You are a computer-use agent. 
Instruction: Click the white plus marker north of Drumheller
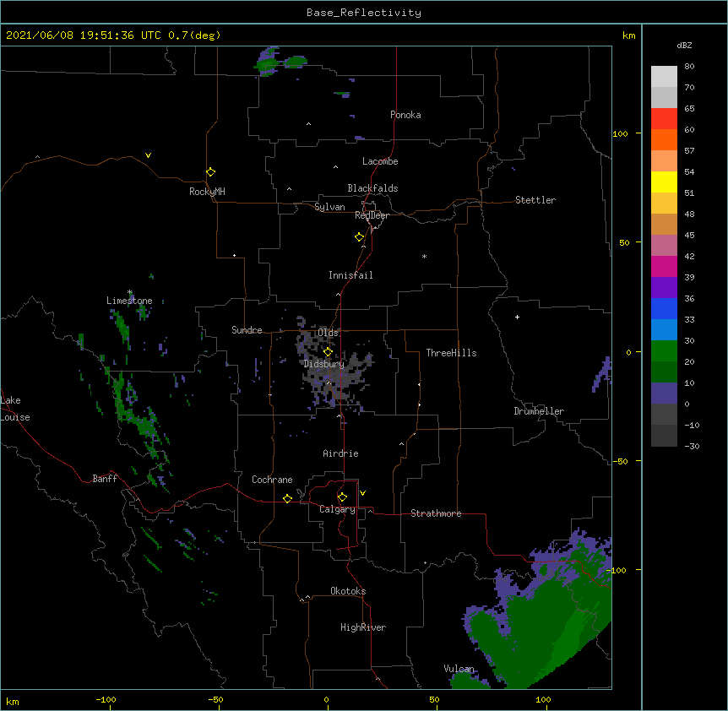pos(517,317)
